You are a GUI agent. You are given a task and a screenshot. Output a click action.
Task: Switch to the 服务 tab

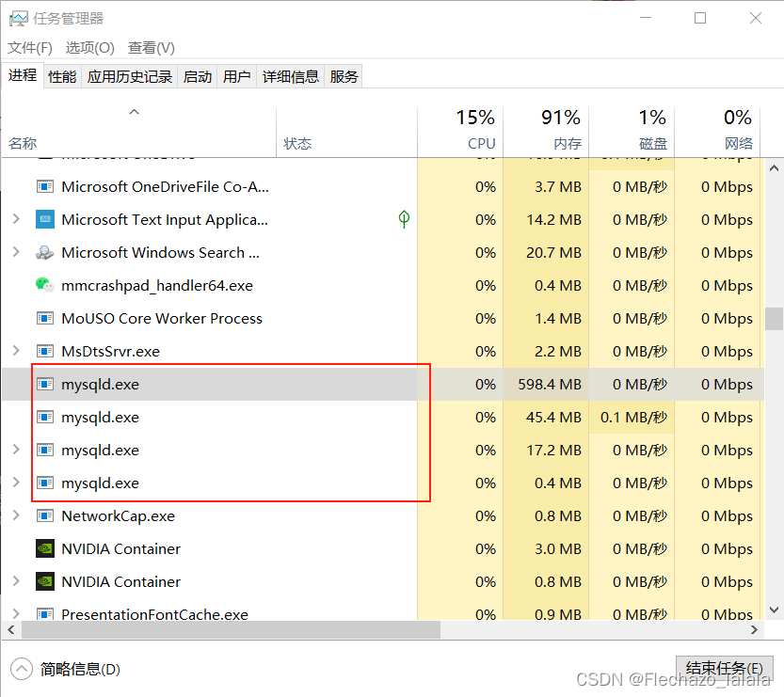tap(344, 76)
